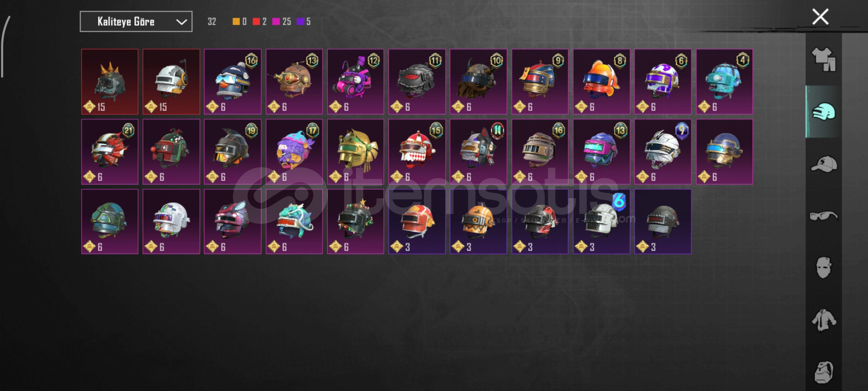Image resolution: width=868 pixels, height=391 pixels.
Task: Click the purple quality filter swatch
Action: [300, 22]
